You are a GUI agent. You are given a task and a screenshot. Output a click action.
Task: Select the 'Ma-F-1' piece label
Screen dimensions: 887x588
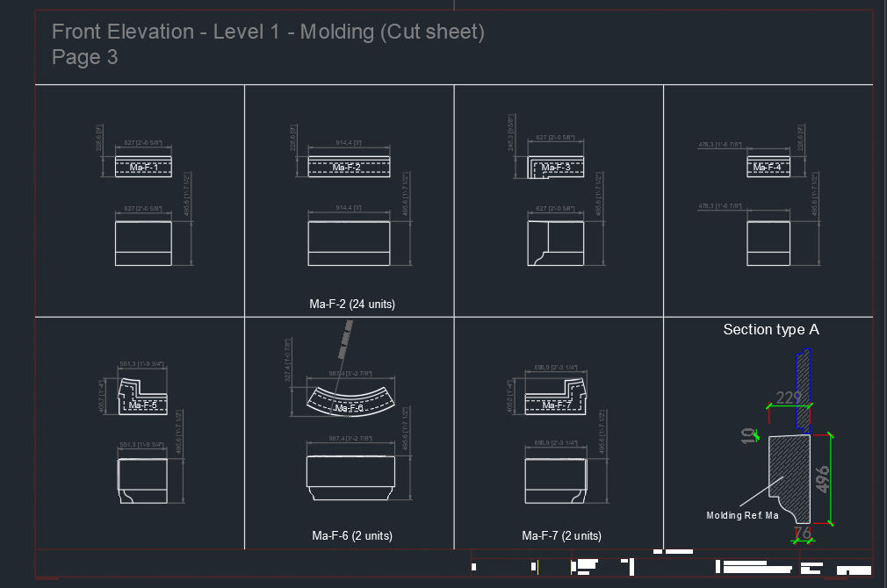(x=144, y=168)
